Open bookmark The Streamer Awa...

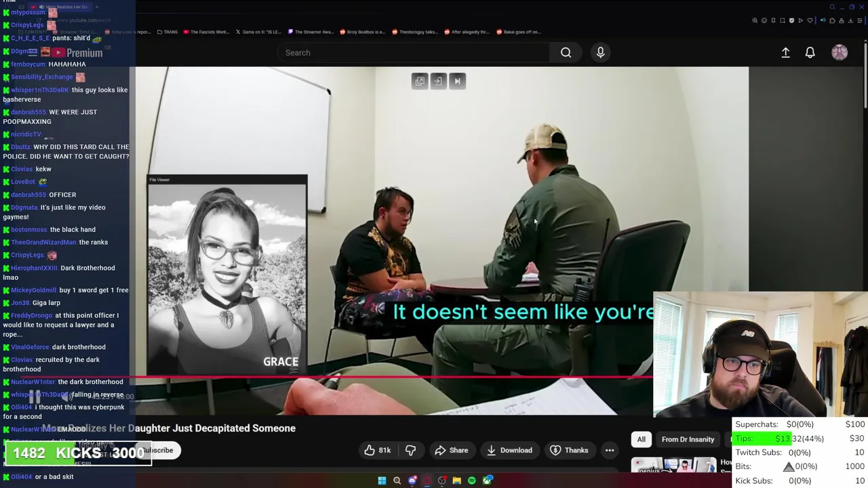click(311, 32)
